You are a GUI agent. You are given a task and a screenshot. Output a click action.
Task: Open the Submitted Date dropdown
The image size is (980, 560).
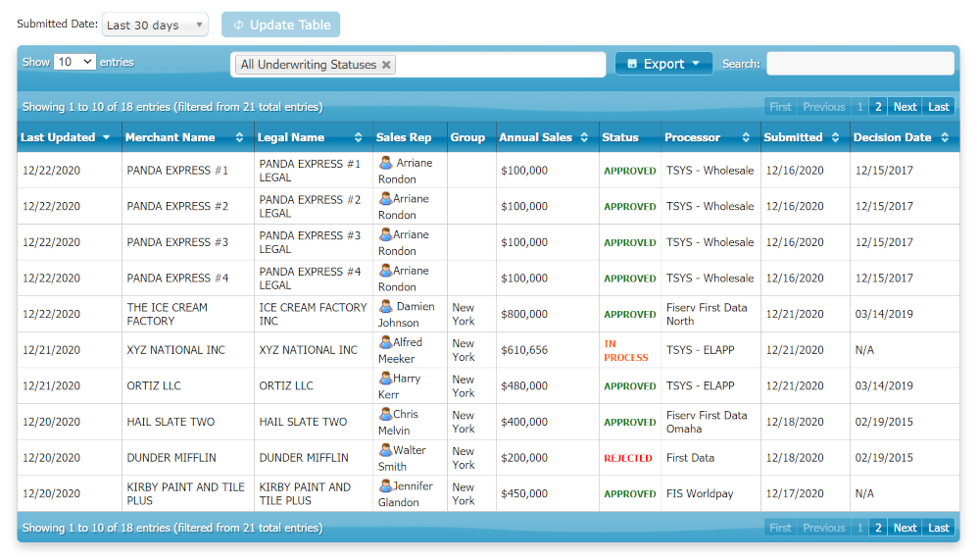point(155,25)
